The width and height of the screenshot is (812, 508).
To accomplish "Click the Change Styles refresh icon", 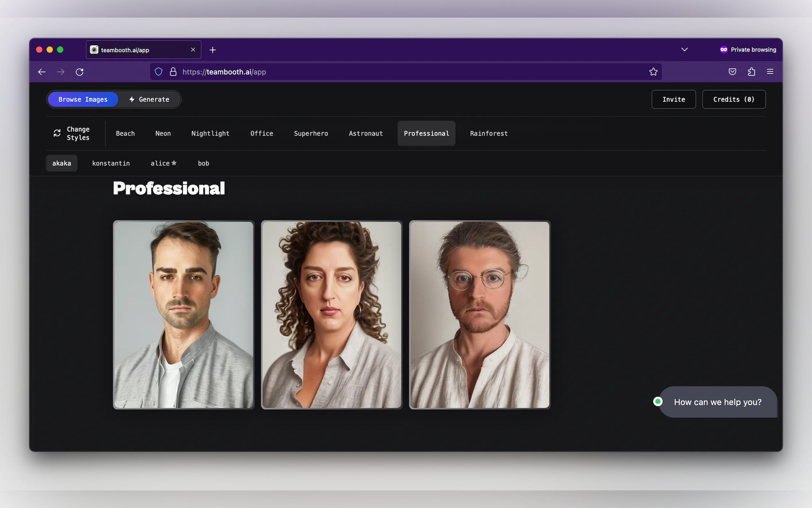I will tap(57, 133).
